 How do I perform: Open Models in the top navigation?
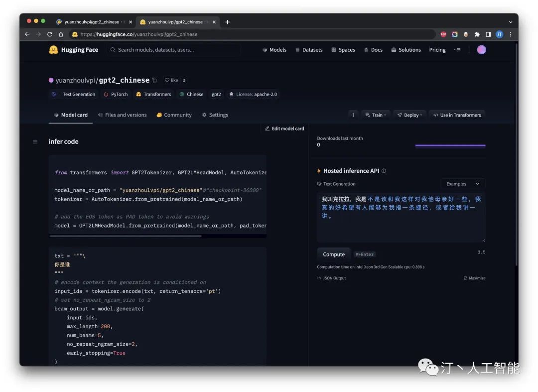(x=274, y=50)
